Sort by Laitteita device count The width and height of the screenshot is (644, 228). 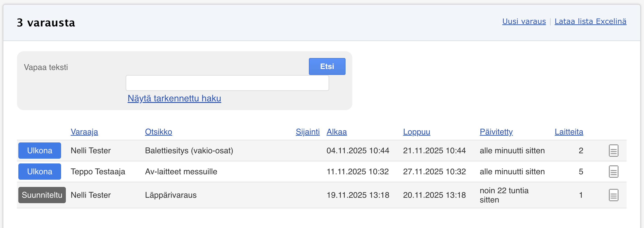click(x=569, y=132)
